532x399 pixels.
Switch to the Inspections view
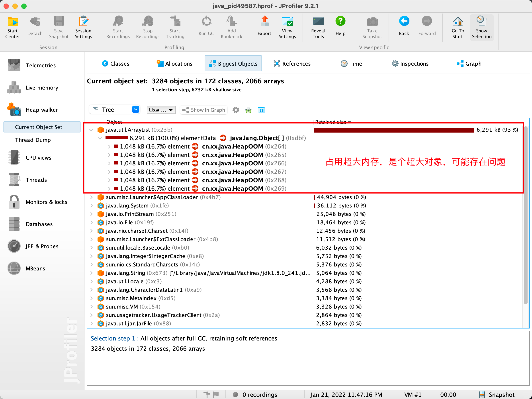click(x=410, y=64)
